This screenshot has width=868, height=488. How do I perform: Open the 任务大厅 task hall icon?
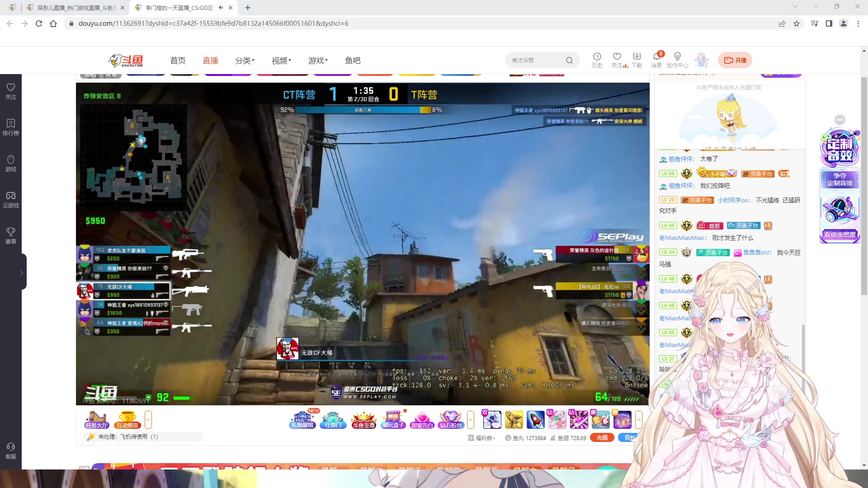97,420
